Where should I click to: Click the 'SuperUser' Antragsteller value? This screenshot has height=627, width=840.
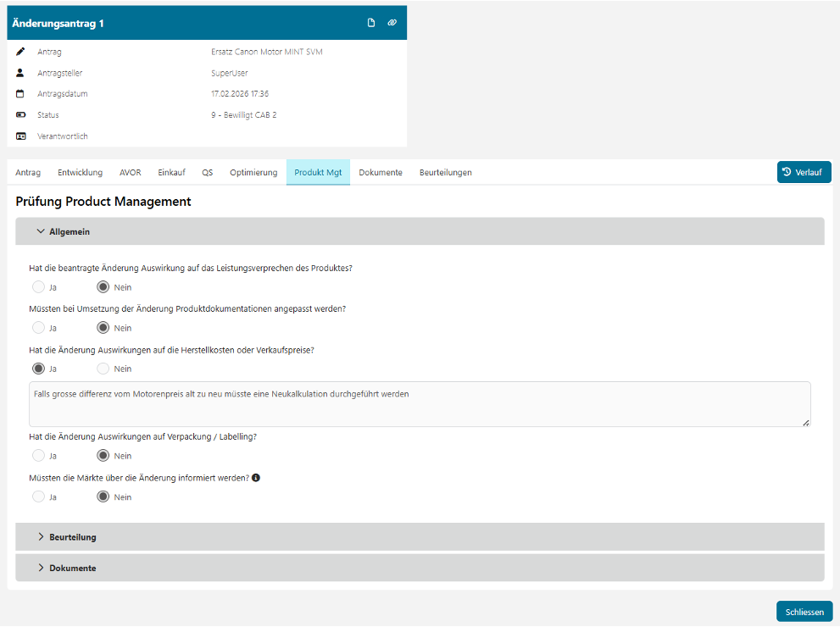coord(230,73)
